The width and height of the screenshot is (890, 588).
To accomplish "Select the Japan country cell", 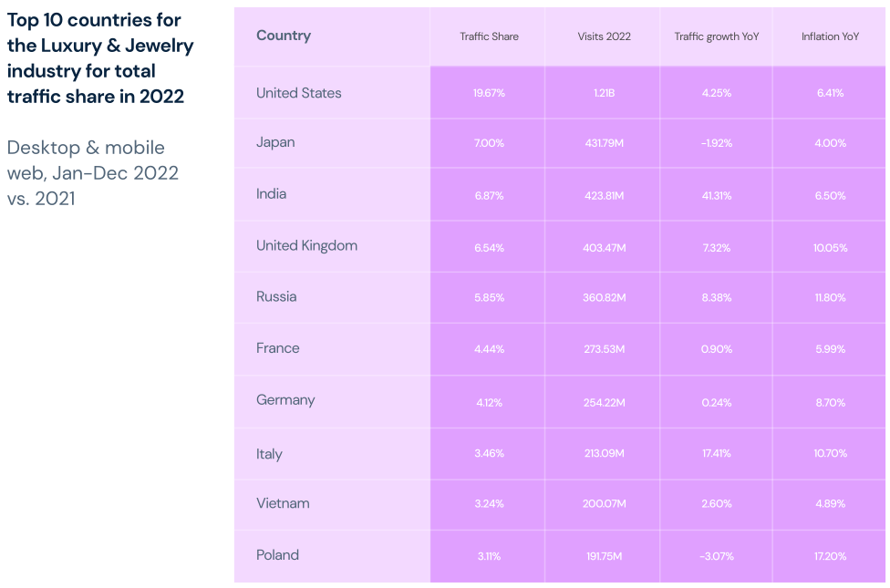I will click(x=275, y=142).
